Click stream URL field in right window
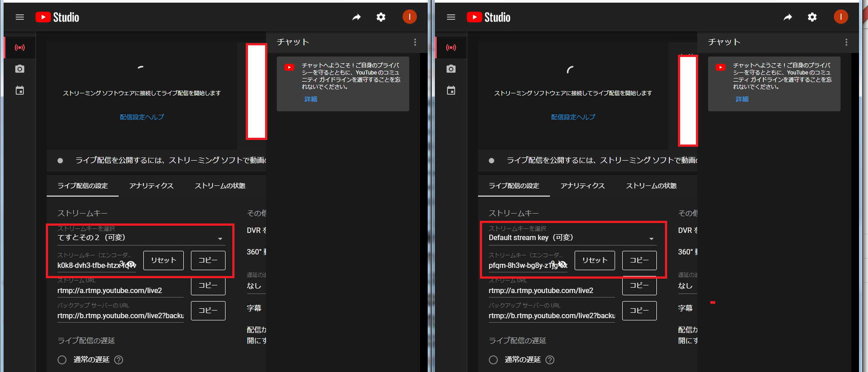This screenshot has height=372, width=868. (x=552, y=290)
